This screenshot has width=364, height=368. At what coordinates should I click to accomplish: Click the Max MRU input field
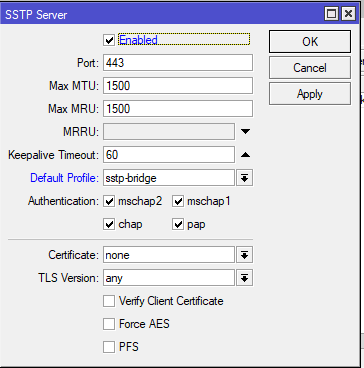point(178,109)
